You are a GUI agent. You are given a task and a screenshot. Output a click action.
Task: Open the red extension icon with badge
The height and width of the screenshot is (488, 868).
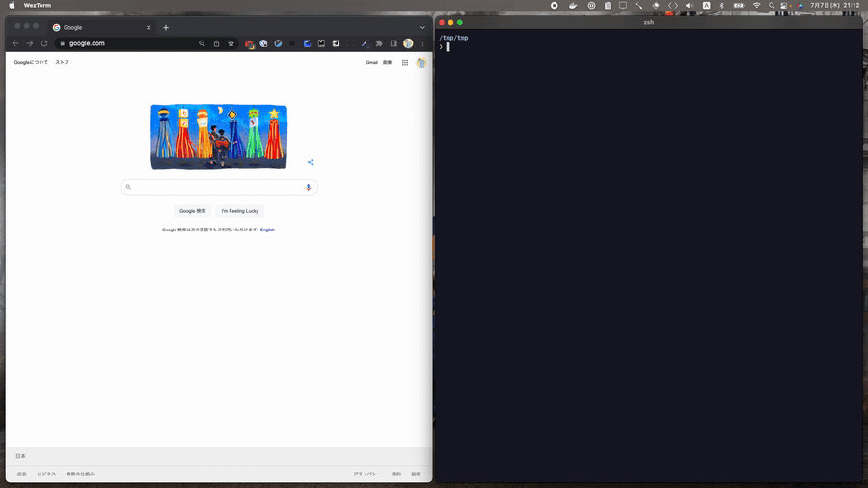click(249, 43)
